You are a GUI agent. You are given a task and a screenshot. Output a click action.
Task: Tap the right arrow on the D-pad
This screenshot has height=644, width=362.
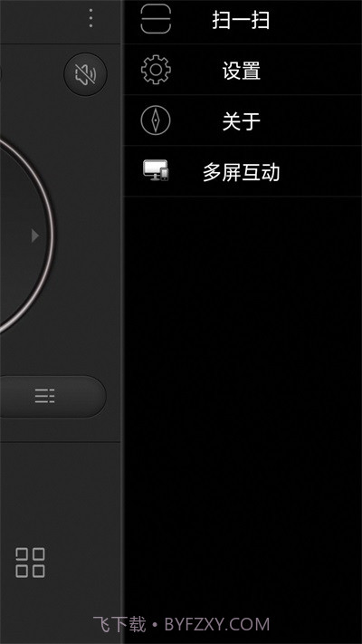(35, 235)
